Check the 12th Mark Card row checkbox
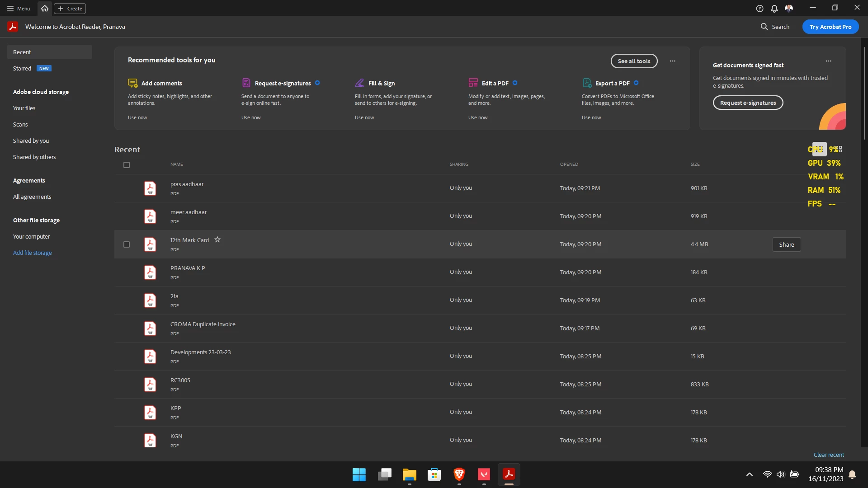Screen dimensions: 868x488 point(127,244)
